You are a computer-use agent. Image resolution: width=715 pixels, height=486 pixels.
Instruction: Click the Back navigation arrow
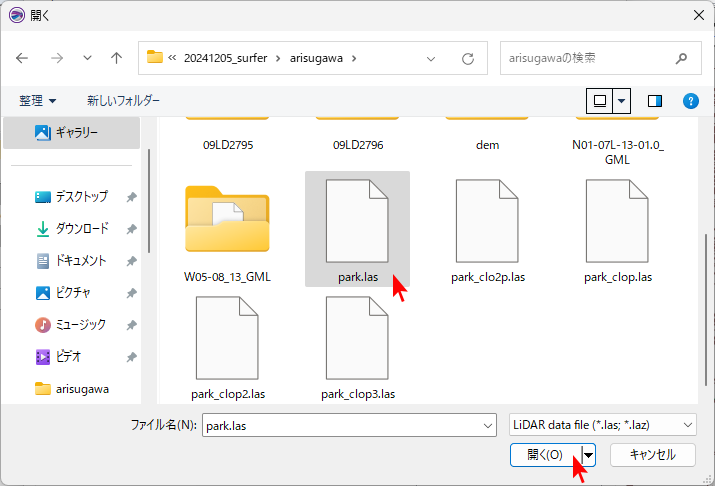22,58
